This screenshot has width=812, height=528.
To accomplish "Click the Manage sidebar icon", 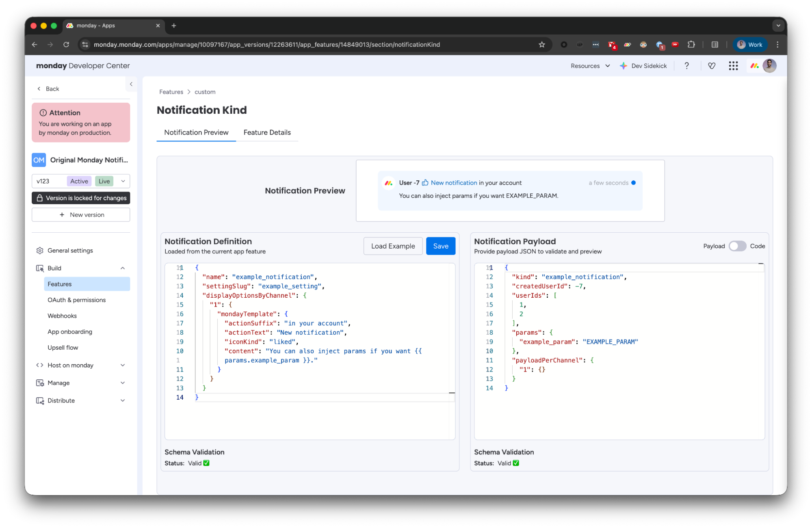I will [40, 383].
